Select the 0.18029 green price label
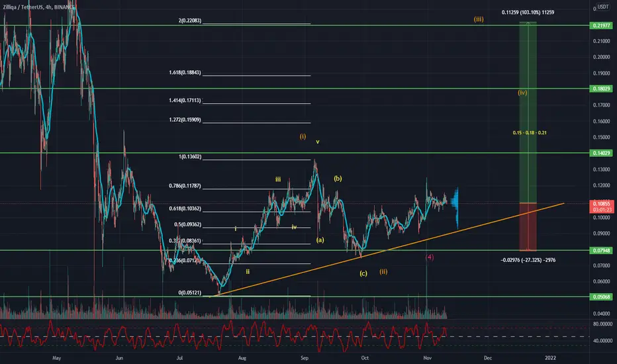The image size is (617, 364). click(x=601, y=89)
